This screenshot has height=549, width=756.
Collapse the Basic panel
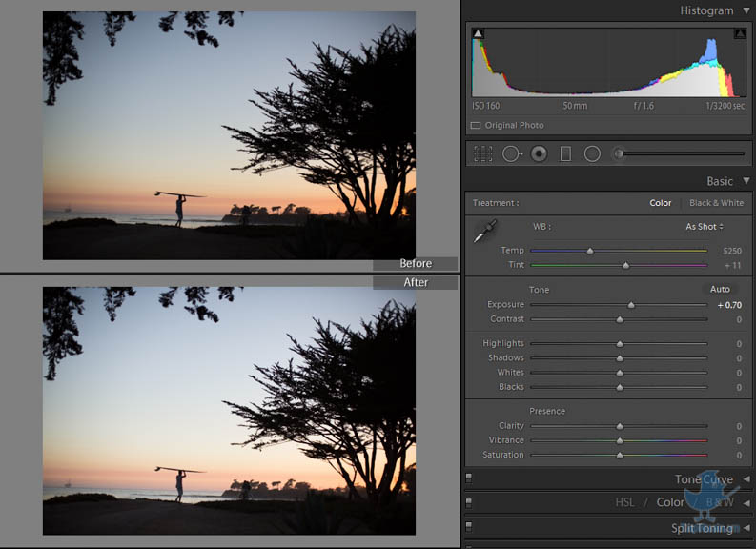click(745, 181)
